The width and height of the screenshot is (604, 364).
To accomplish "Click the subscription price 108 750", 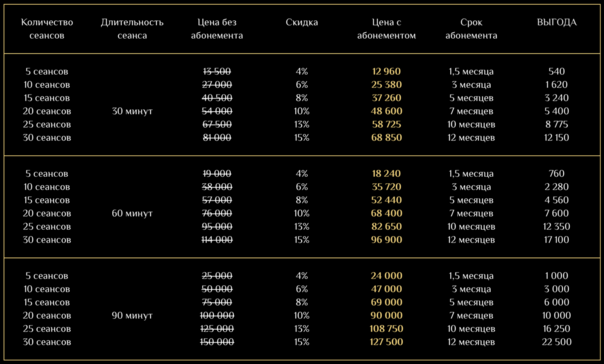I will [386, 329].
